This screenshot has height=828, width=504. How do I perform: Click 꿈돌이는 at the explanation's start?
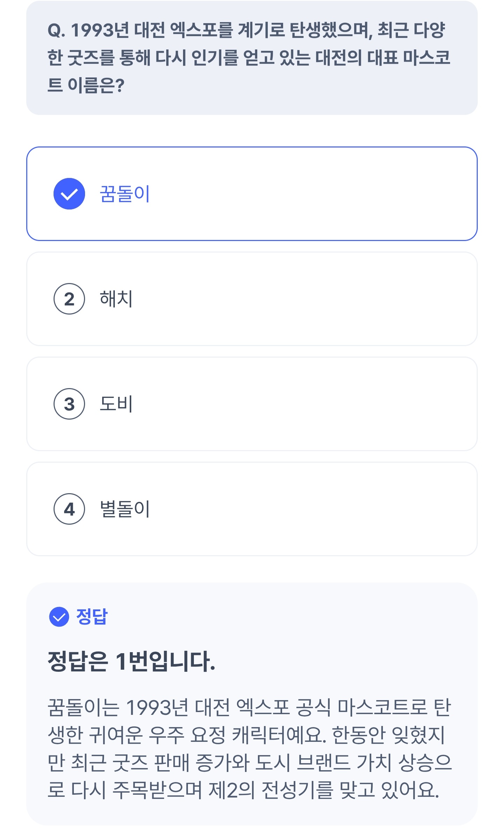coord(83,707)
